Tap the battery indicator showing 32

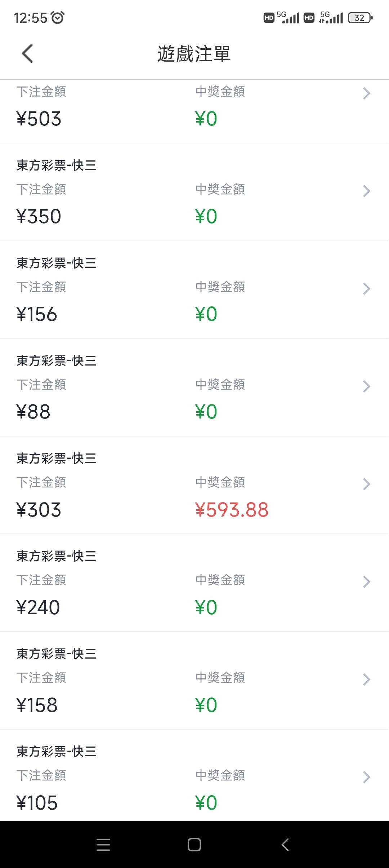[x=360, y=18]
